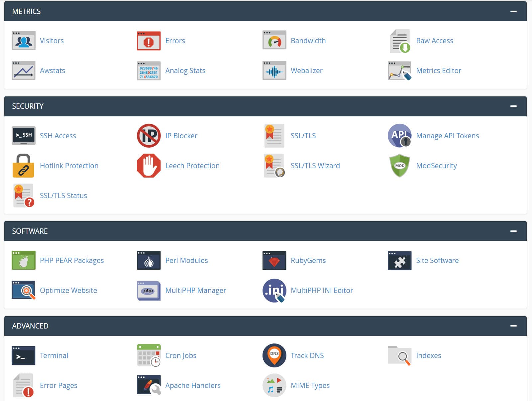Open the Site Software link

click(x=437, y=260)
